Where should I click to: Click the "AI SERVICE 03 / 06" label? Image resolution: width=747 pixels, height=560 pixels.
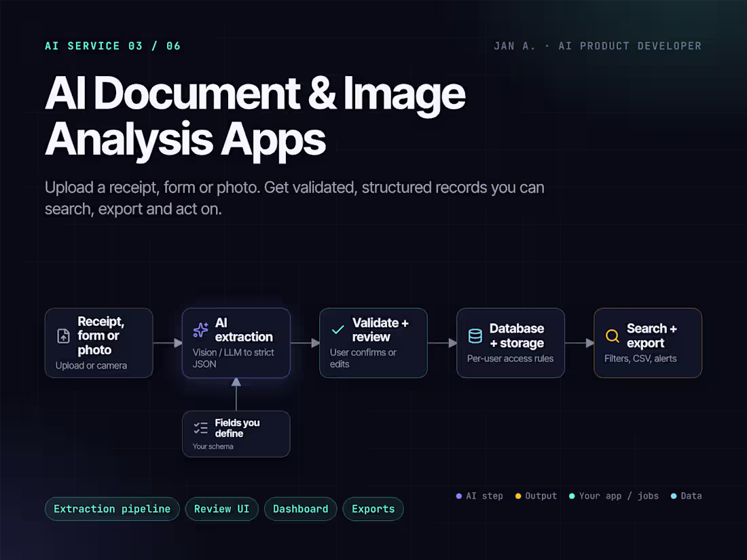(113, 46)
